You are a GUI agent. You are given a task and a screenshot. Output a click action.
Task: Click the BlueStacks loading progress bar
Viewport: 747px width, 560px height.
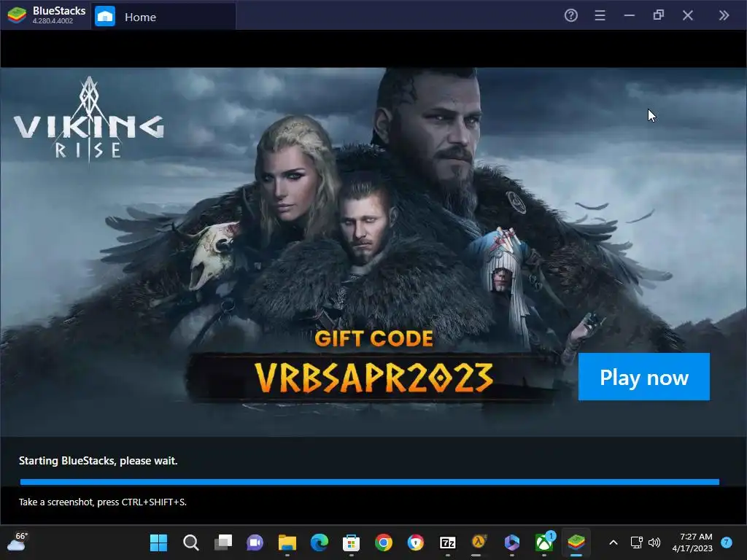tap(370, 482)
